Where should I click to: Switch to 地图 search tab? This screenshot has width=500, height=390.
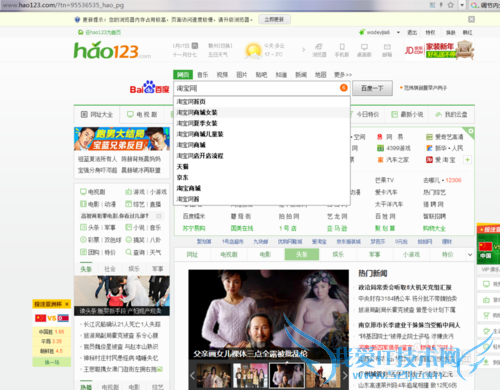(321, 75)
